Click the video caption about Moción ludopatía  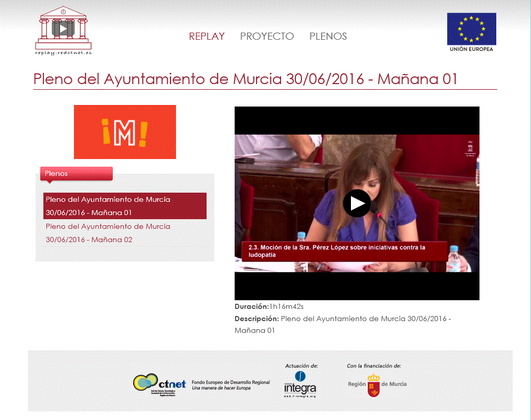[343, 251]
